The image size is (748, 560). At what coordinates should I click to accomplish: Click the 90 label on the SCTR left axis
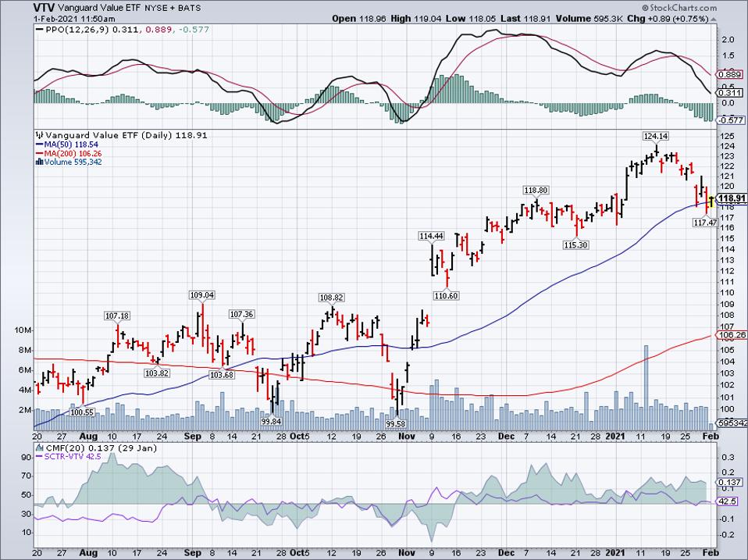[27, 458]
